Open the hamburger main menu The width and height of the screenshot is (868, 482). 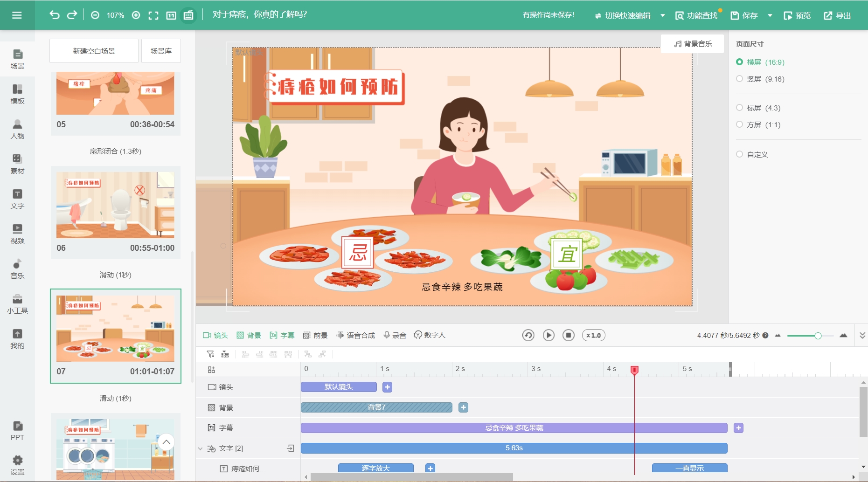[17, 15]
